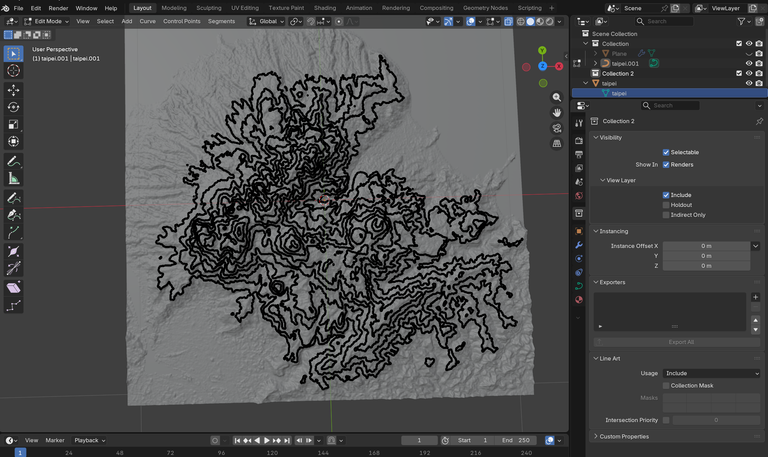The height and width of the screenshot is (457, 768).
Task: Enable the Collection Mask checkbox
Action: (x=666, y=385)
